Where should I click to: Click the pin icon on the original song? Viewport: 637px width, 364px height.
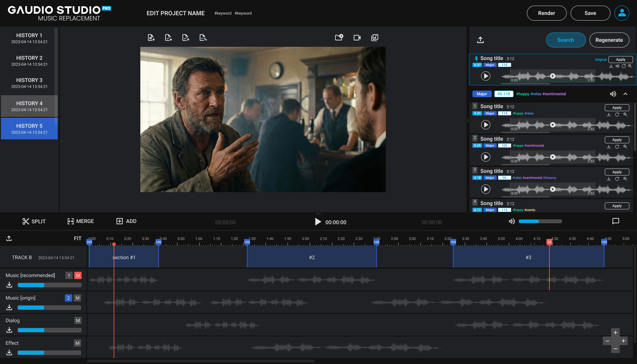[476, 58]
